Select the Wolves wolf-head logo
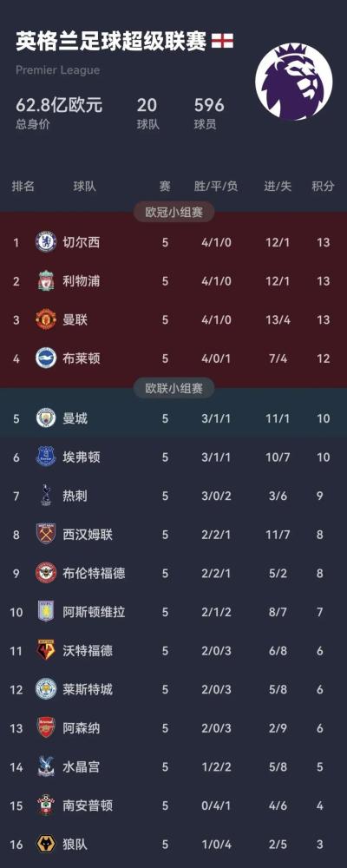This screenshot has width=347, height=868. 46,845
